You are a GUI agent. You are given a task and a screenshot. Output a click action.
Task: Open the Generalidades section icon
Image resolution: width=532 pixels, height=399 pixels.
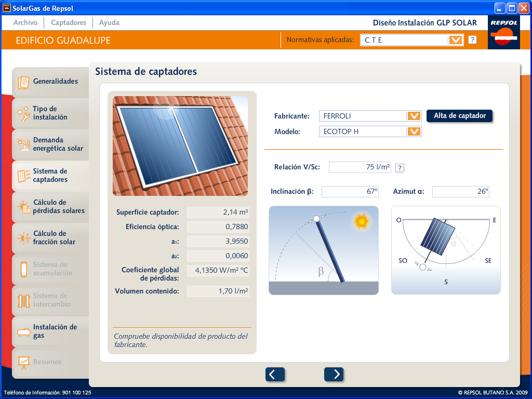(23, 82)
